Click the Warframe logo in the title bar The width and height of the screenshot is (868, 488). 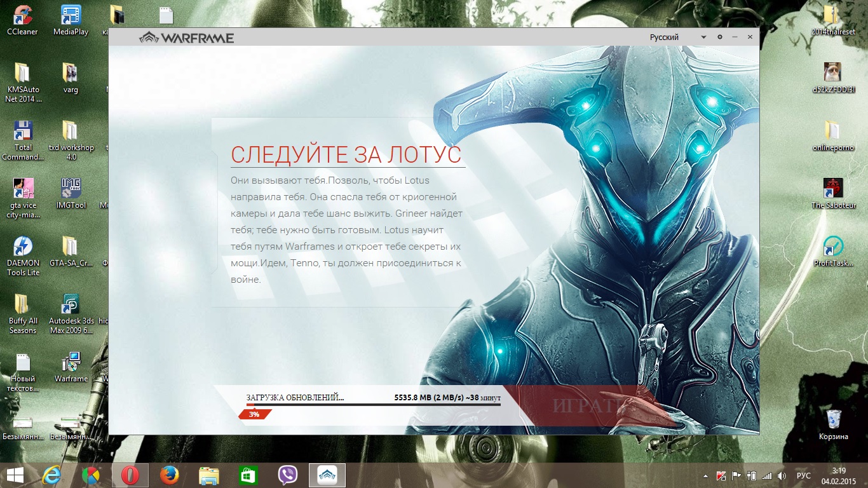point(187,37)
